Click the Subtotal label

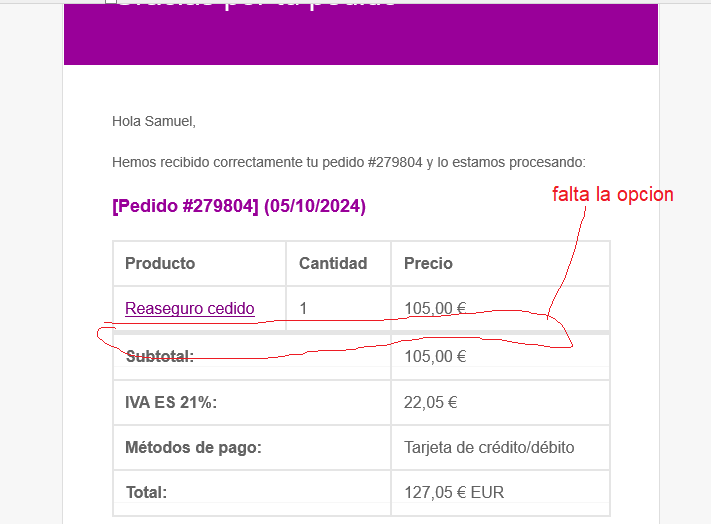click(x=160, y=356)
